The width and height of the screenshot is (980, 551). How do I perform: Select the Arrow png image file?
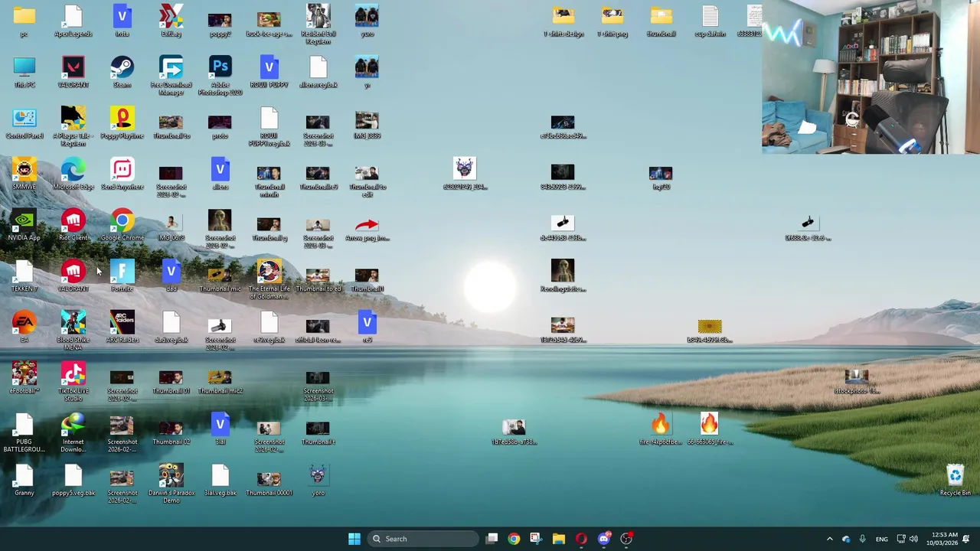(x=367, y=226)
